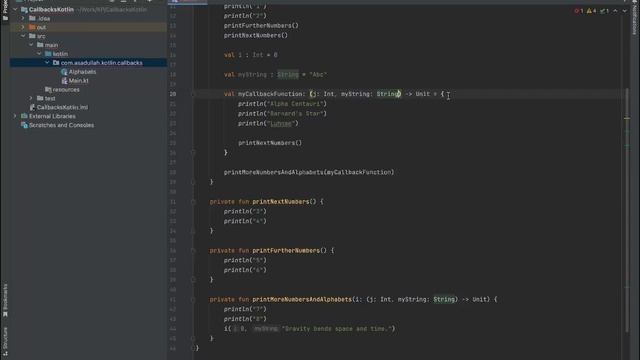
Task: Click the underlined 'Luhman' string
Action: click(x=281, y=124)
